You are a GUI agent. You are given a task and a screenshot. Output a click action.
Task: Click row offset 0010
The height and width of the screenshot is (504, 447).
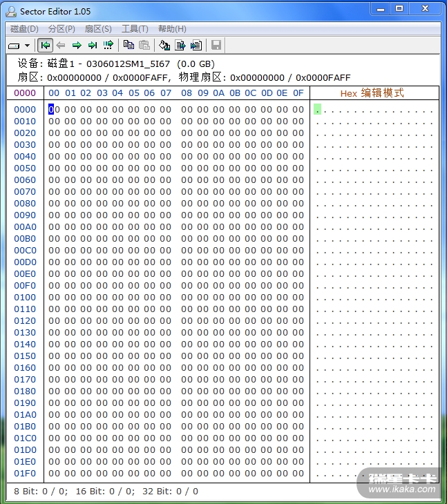[25, 122]
